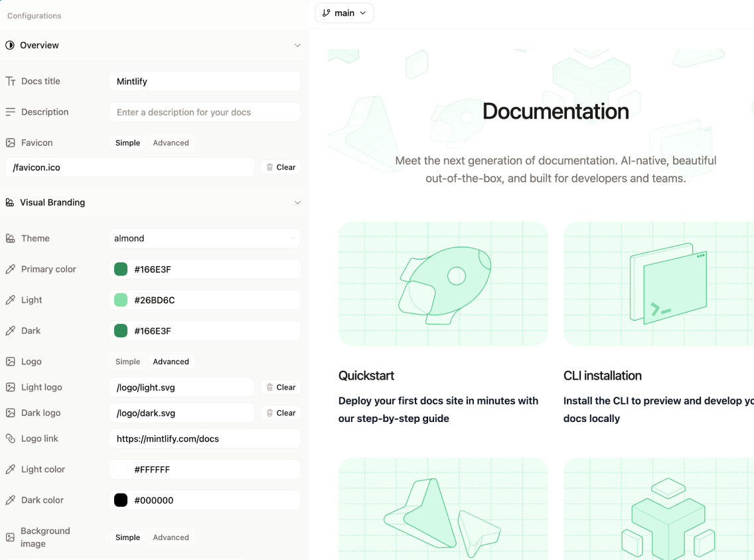Screen dimensions: 754x560
Task: Click the docs description input field
Action: click(x=204, y=111)
